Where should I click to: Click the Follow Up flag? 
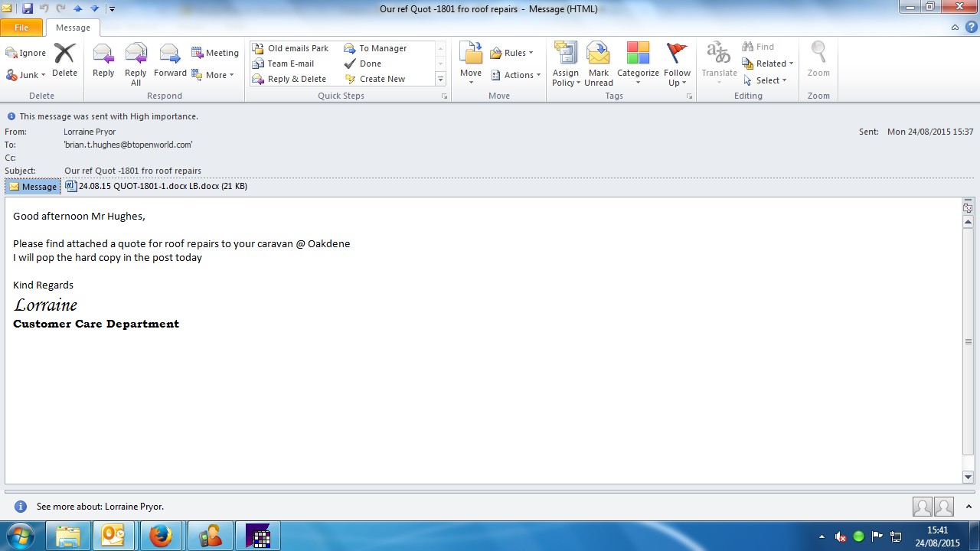pos(677,63)
